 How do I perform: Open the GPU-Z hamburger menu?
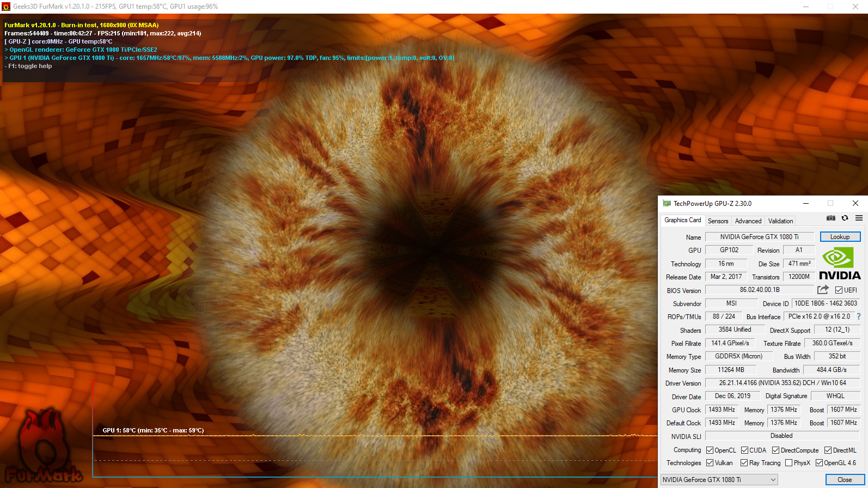point(859,218)
